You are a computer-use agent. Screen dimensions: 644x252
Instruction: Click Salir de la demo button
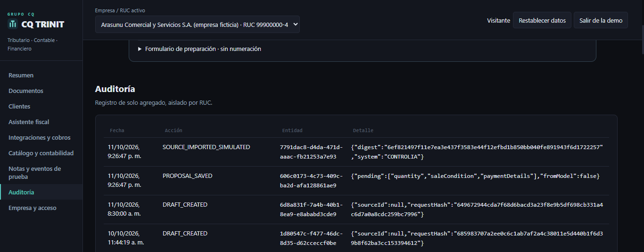pos(601,20)
